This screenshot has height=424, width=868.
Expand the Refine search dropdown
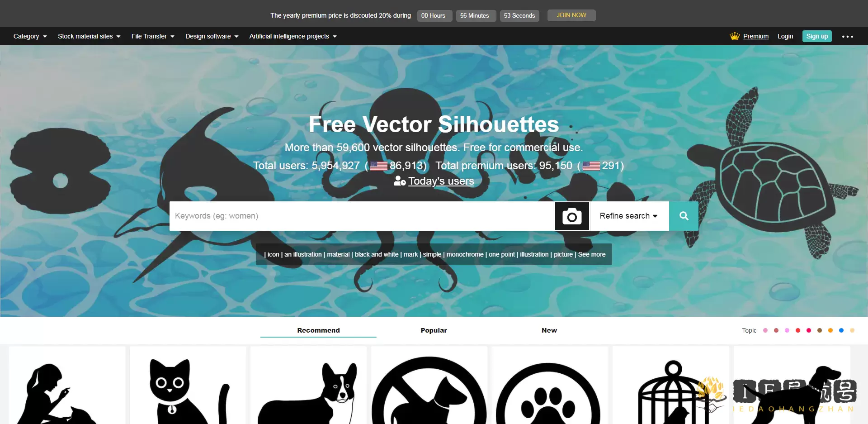pyautogui.click(x=629, y=216)
